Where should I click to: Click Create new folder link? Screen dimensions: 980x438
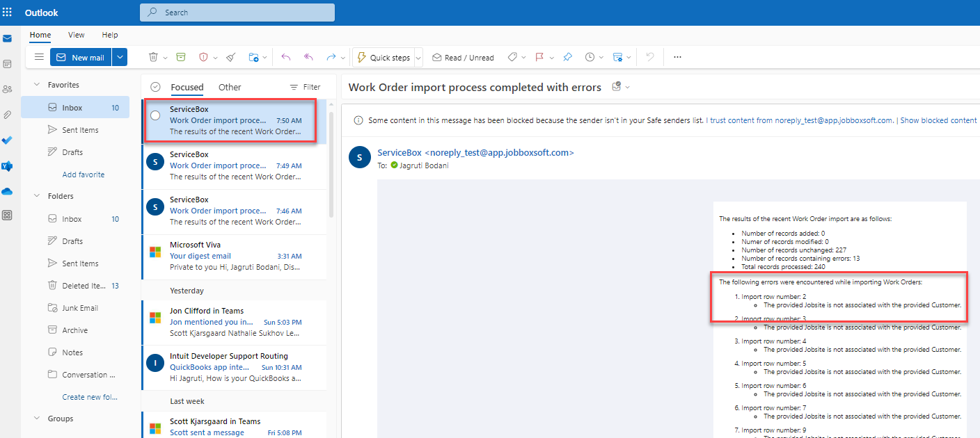click(90, 397)
